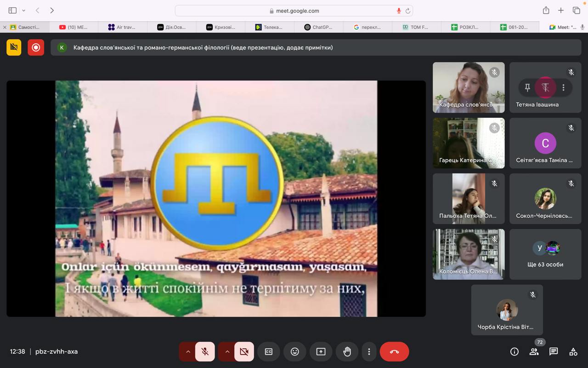Screen dimensions: 588x368
Task: Switch to the Кризові... tab
Action: click(x=220, y=27)
